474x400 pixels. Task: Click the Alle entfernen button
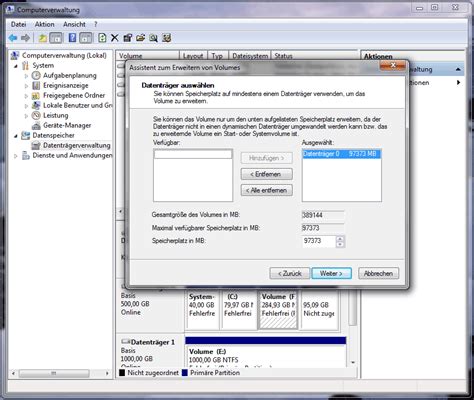coord(267,190)
